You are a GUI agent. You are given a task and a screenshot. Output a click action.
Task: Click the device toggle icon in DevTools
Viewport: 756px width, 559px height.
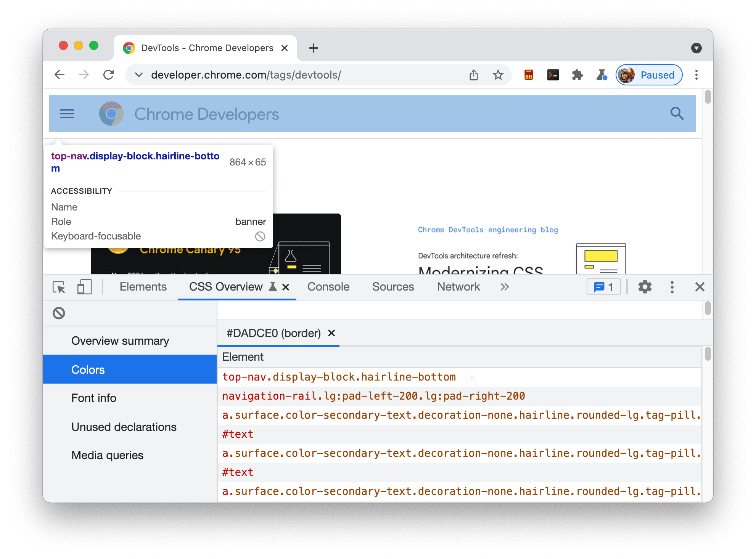click(x=84, y=286)
